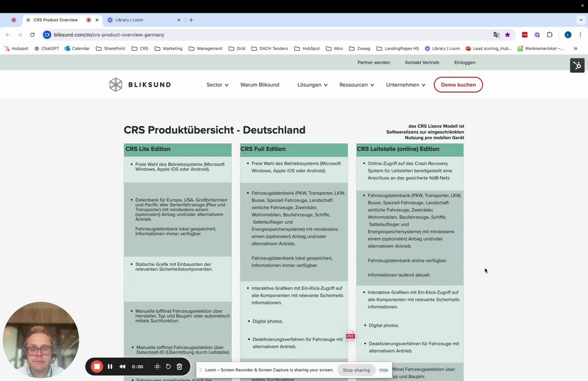
Task: Click Kontakt Vertrieb link
Action: point(422,63)
